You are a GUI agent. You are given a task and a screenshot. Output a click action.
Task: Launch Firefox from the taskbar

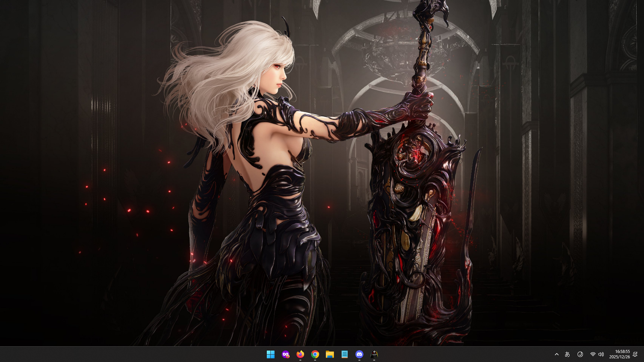pos(300,354)
